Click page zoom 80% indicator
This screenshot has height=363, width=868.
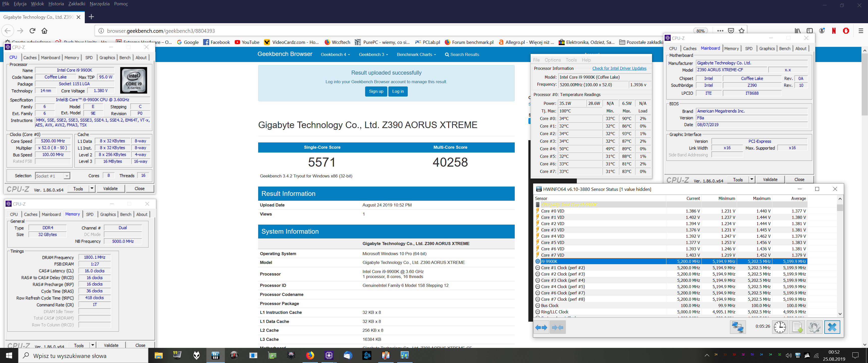pyautogui.click(x=701, y=31)
